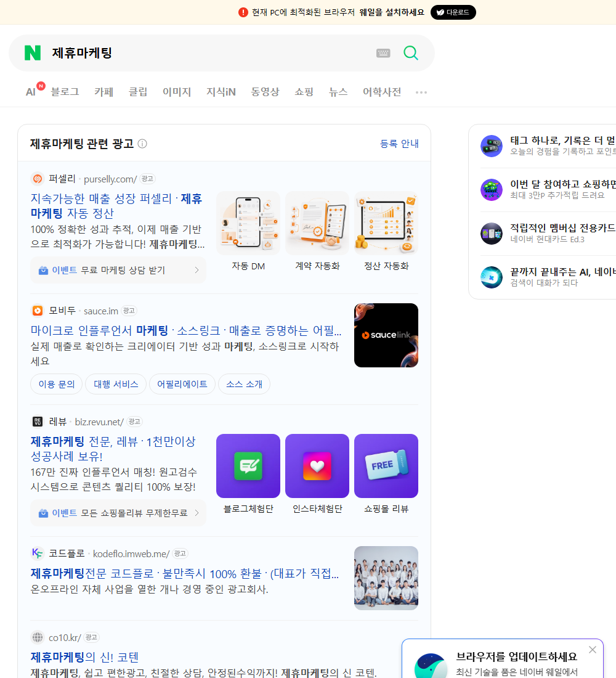Switch to the 블로그 tab
616x678 pixels.
tap(65, 92)
